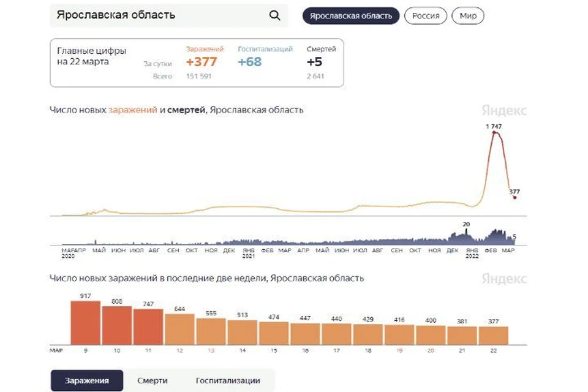Click the +377 daily infections number
The height and width of the screenshot is (392, 588).
(202, 61)
